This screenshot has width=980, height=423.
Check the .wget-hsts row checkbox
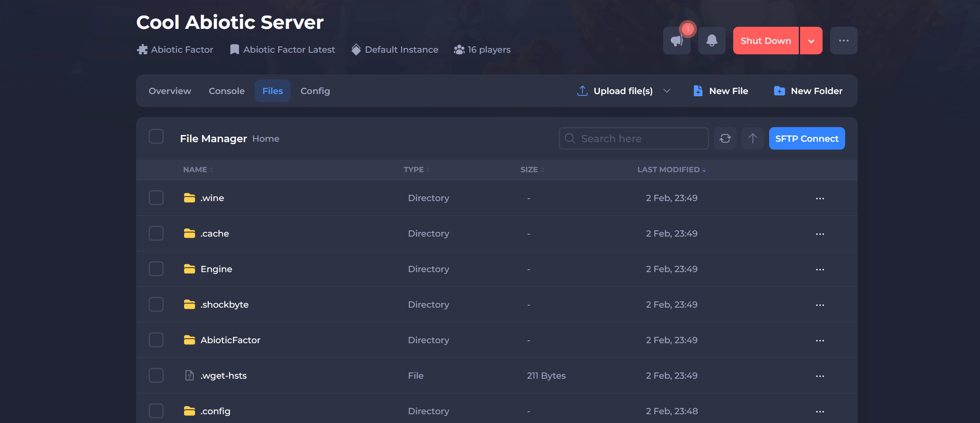point(156,375)
